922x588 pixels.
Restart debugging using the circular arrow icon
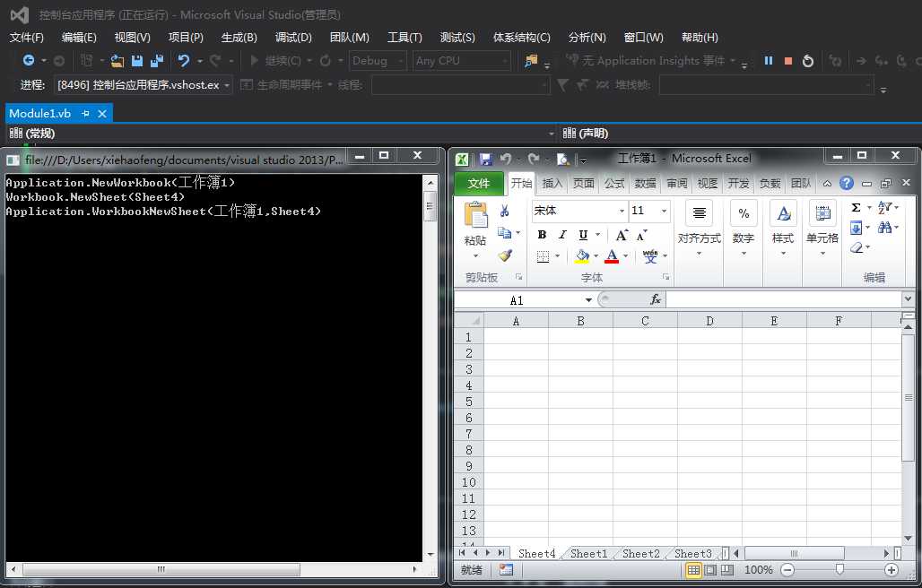pyautogui.click(x=808, y=61)
